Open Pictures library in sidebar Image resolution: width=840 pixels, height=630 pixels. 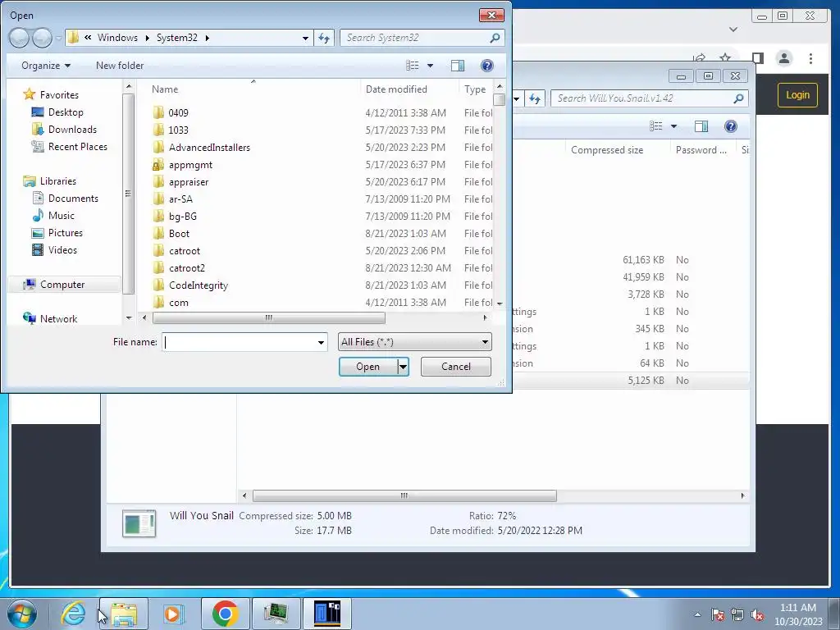[x=65, y=232]
